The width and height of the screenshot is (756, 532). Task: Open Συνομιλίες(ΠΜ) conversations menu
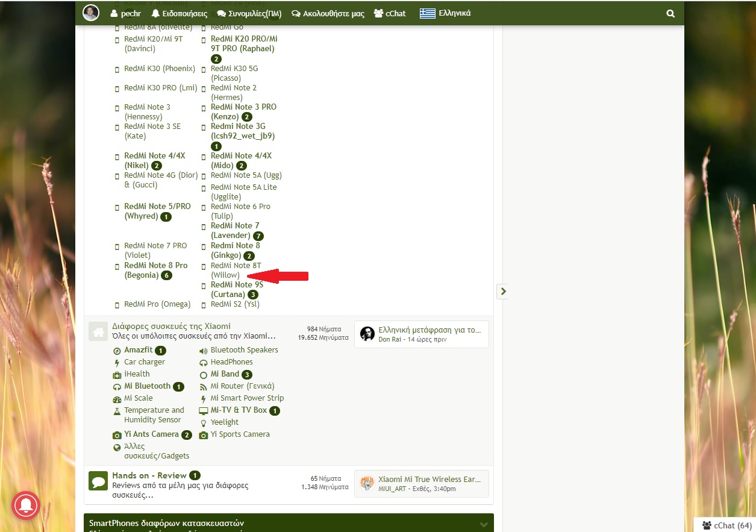[249, 13]
